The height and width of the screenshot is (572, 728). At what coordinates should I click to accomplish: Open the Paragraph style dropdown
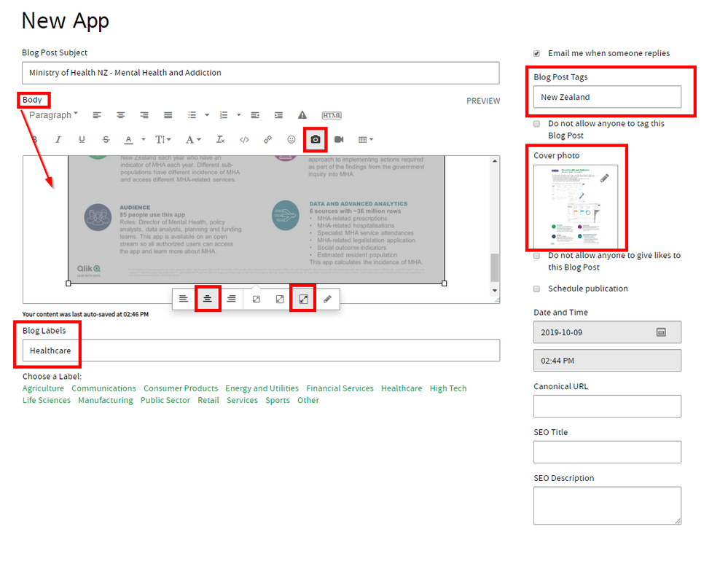coord(53,115)
